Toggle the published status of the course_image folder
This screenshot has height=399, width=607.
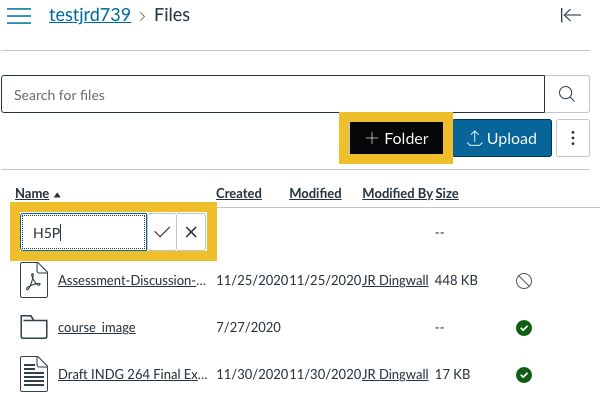tap(524, 328)
